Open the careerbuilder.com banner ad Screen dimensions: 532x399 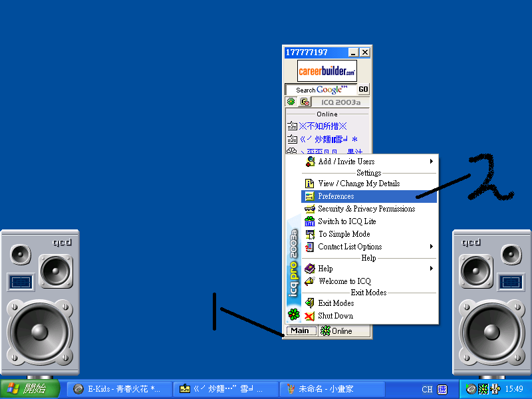tap(327, 71)
